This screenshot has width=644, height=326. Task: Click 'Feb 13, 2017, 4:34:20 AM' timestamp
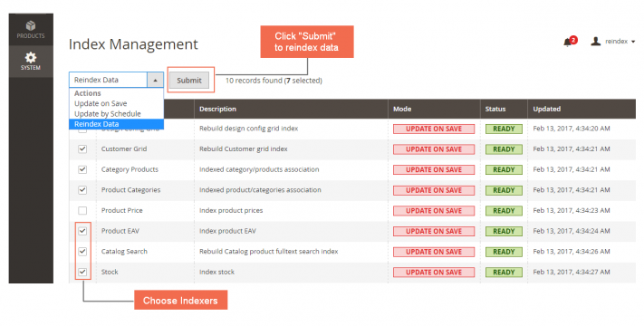572,129
